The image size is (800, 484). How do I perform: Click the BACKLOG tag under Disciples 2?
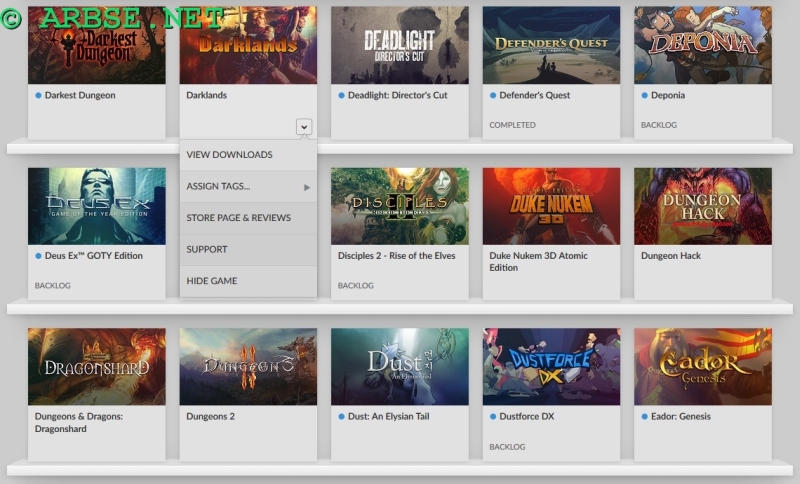356,286
